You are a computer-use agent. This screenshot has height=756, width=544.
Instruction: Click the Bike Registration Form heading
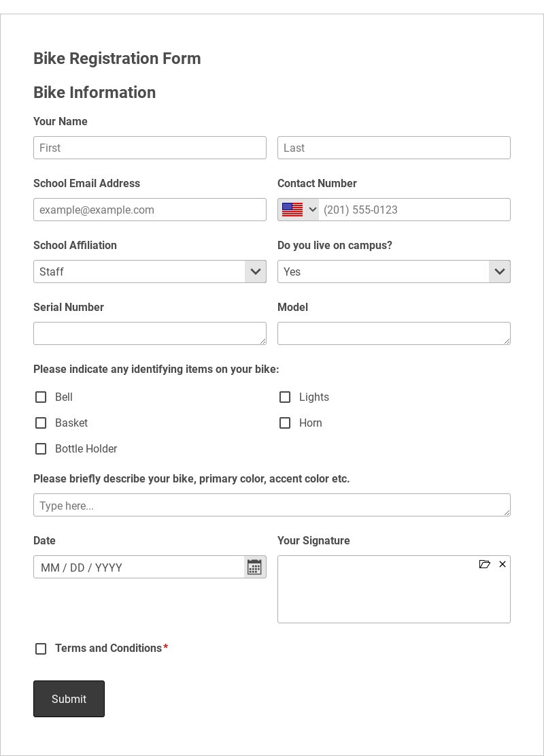pos(117,59)
